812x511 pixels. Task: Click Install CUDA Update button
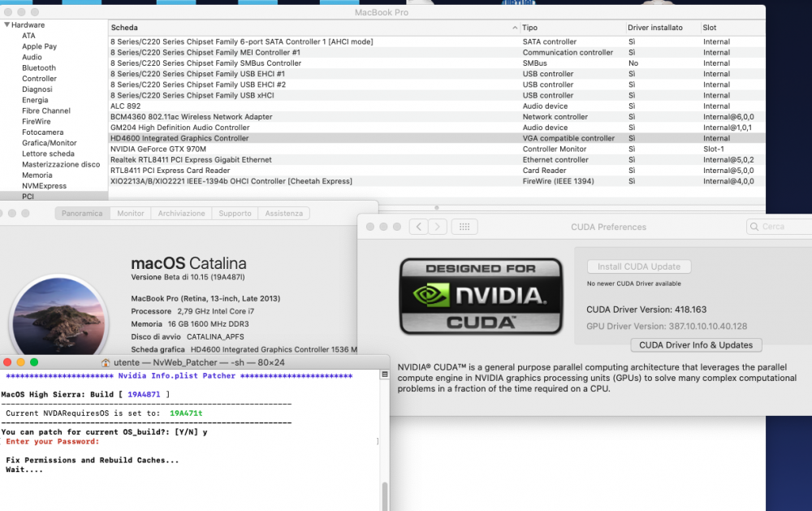639,266
